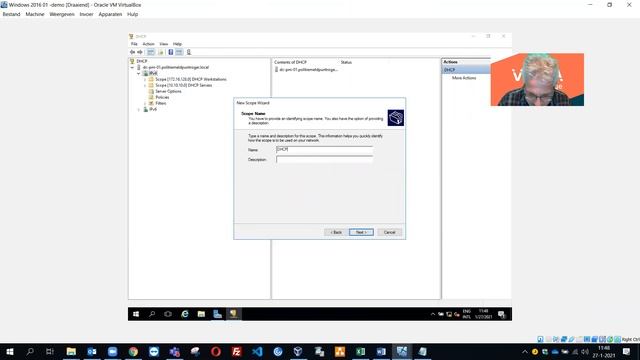The height and width of the screenshot is (360, 640).
Task: Open the Help menu in DHCP console
Action: [177, 44]
